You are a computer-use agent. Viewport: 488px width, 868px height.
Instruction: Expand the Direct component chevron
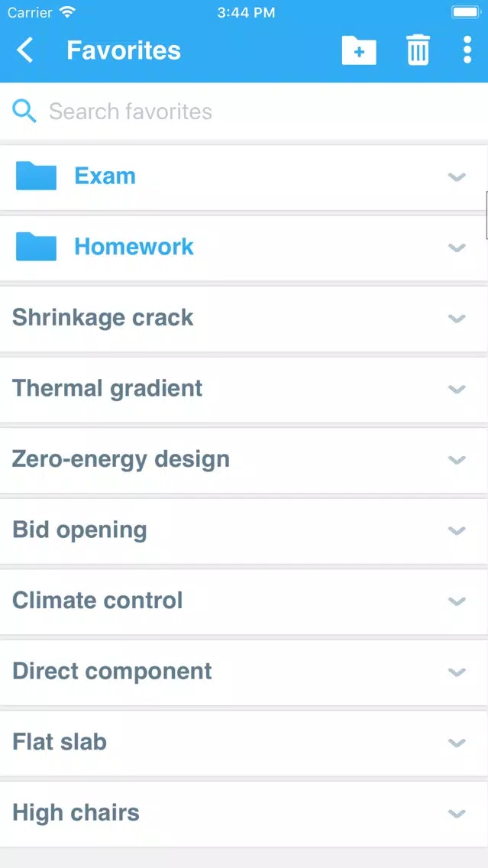[457, 672]
